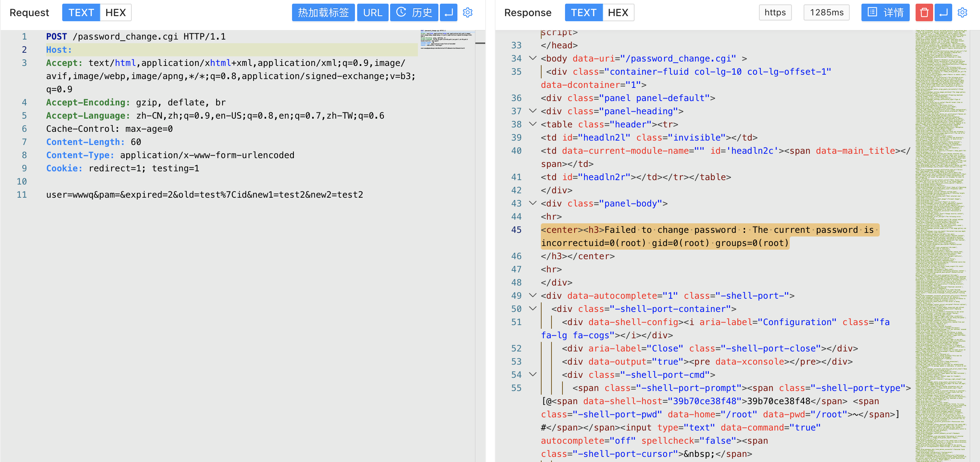The width and height of the screenshot is (980, 462).
Task: Open the 历史 history clock button
Action: click(414, 12)
